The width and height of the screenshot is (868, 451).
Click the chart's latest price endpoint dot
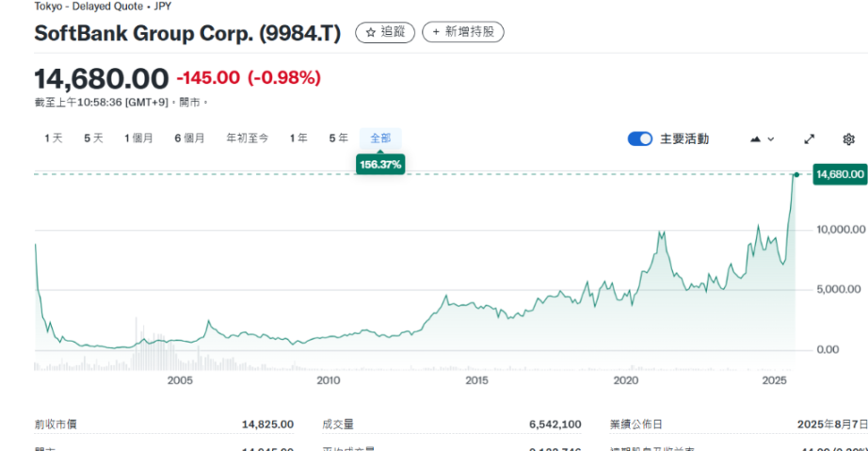click(796, 174)
